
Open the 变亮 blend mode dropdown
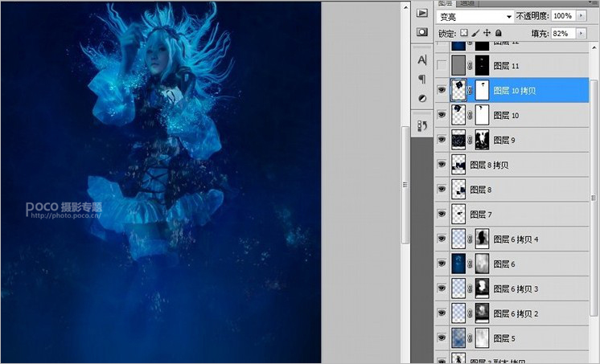[x=475, y=16]
